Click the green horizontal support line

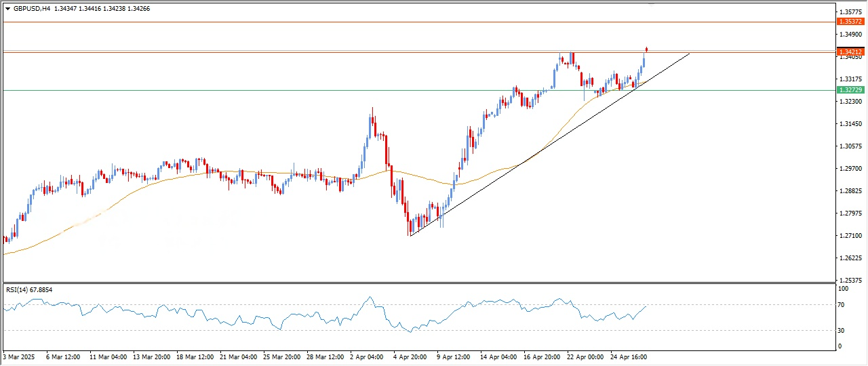(x=271, y=90)
